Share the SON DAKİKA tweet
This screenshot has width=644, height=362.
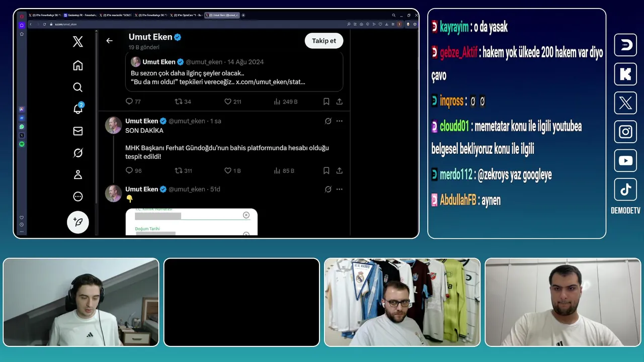coord(340,171)
